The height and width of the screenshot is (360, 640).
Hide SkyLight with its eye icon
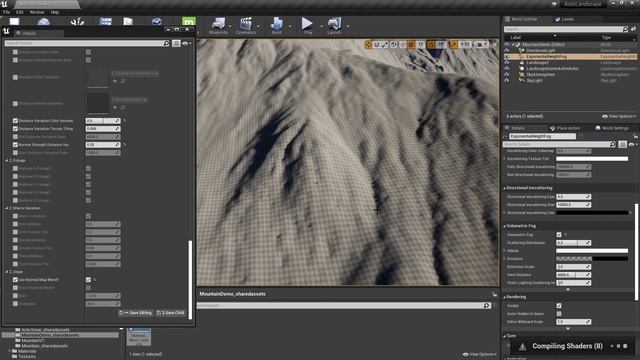[507, 80]
